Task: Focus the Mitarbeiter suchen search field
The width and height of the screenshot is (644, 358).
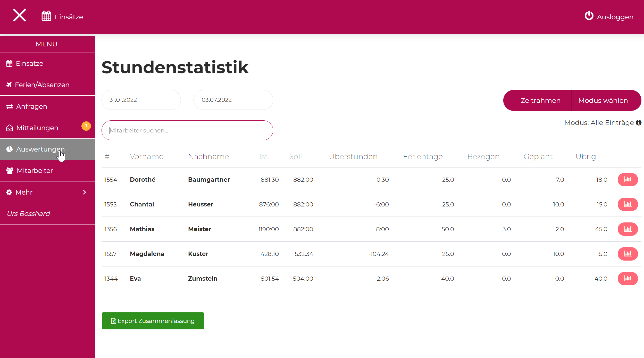Action: 187,130
